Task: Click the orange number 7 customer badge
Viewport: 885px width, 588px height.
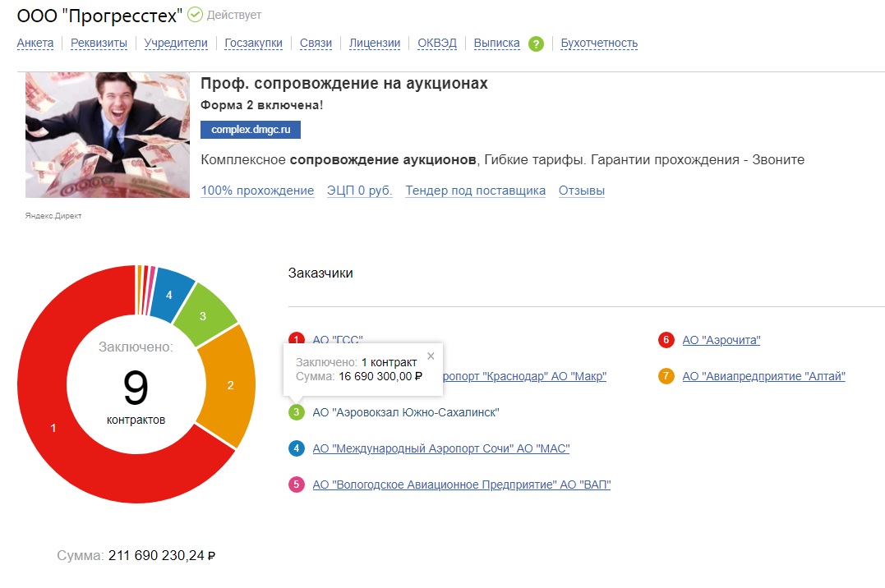Action: coord(666,376)
